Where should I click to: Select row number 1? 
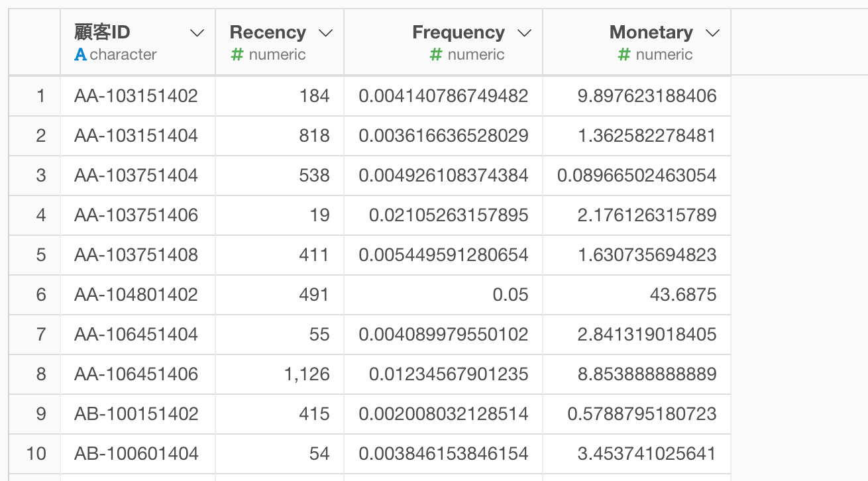click(x=35, y=96)
